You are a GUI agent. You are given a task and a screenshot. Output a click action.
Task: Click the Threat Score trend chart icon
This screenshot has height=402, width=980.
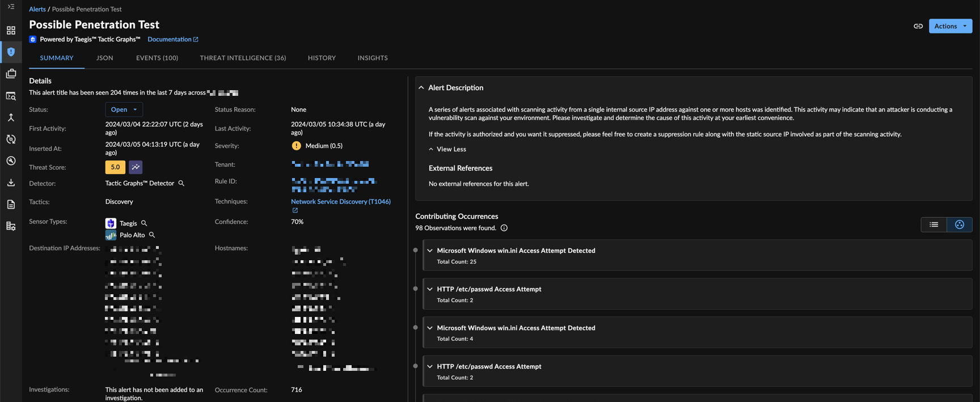pyautogui.click(x=136, y=167)
